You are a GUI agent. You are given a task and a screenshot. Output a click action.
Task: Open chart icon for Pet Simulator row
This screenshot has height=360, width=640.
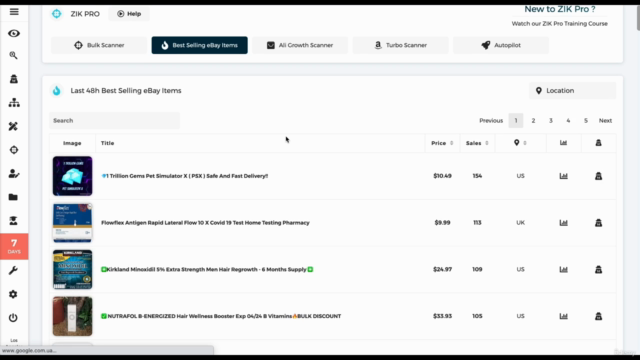pyautogui.click(x=563, y=176)
